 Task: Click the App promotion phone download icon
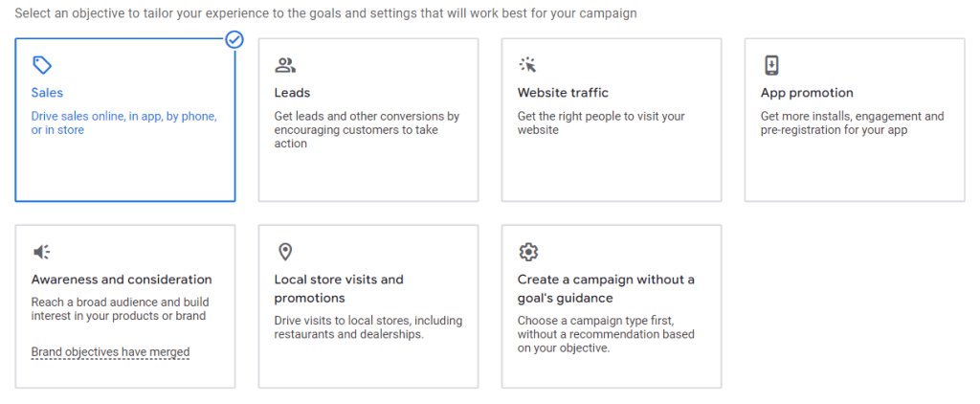(x=771, y=65)
